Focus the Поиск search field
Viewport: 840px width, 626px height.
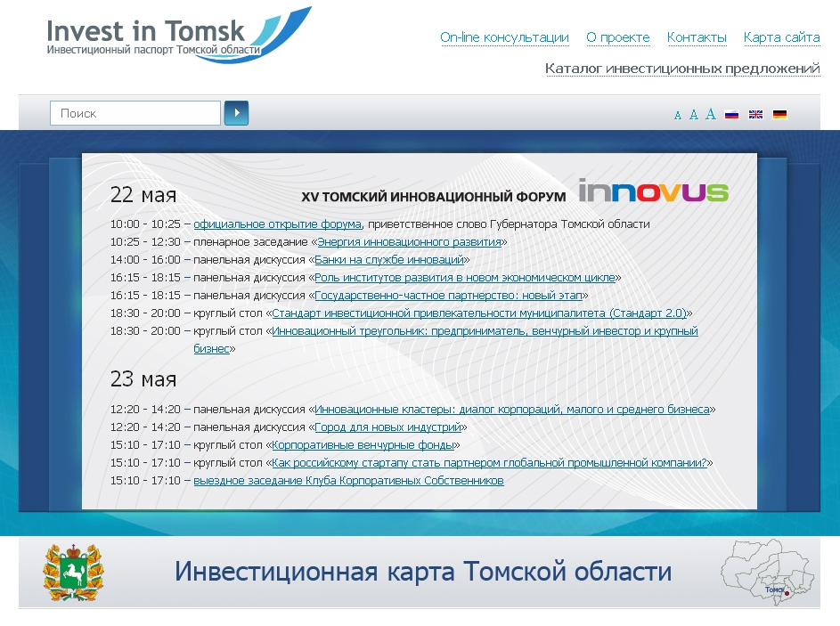135,113
